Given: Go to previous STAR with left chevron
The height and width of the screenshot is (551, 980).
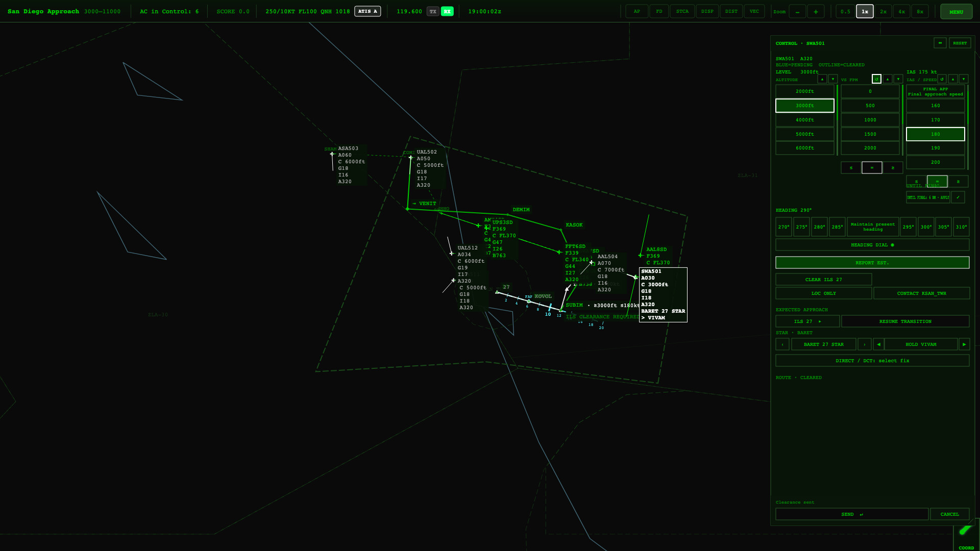Looking at the screenshot, I should point(782,344).
